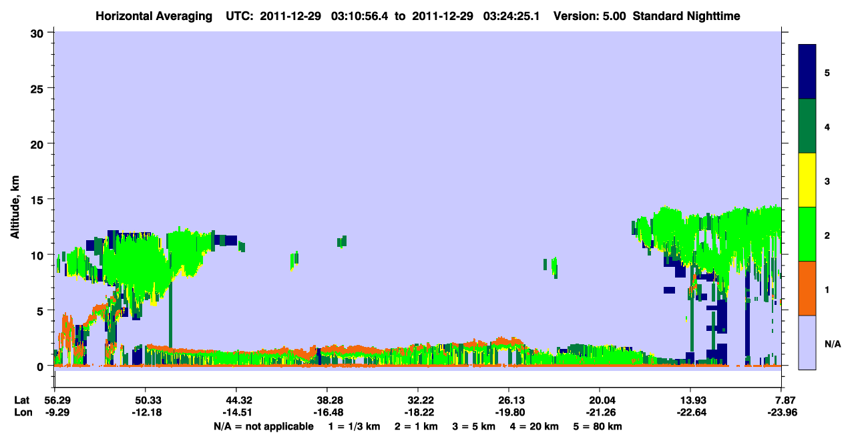Click the longitude value -22.64
Screen dimensions: 868x445
pyautogui.click(x=691, y=412)
